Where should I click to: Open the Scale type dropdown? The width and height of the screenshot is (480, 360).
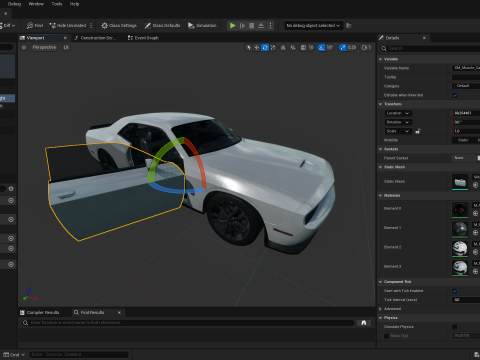click(398, 131)
